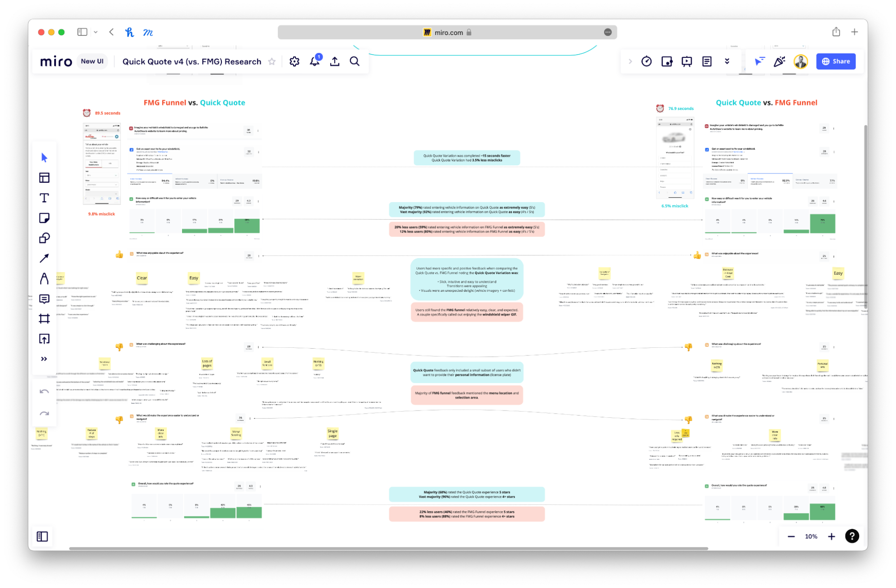Select the 'Single page' sticky note

(333, 433)
